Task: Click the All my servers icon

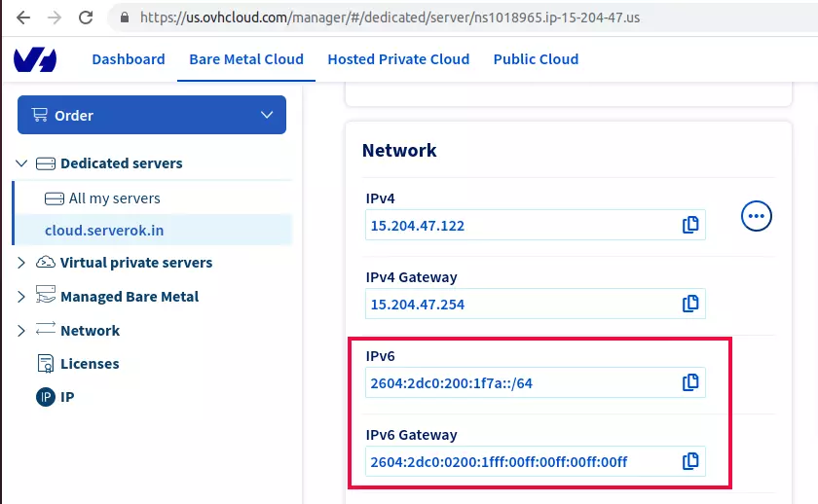Action: click(x=55, y=198)
